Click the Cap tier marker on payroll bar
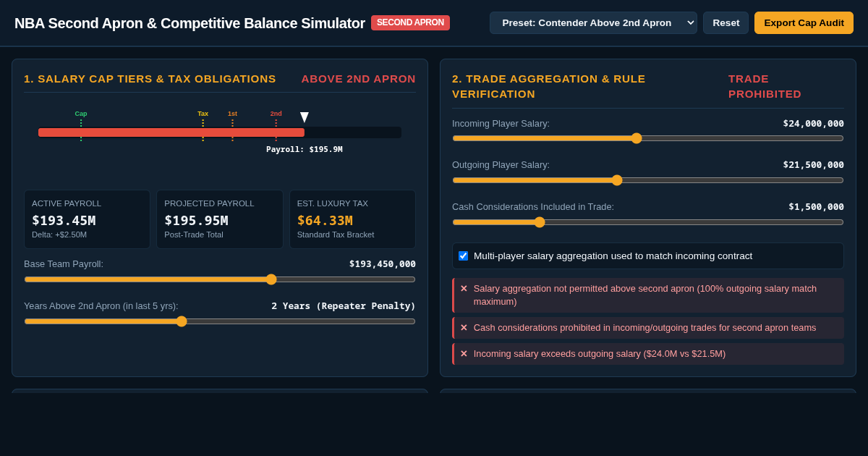Screen dimensions: 868x456 pyautogui.click(x=81, y=125)
